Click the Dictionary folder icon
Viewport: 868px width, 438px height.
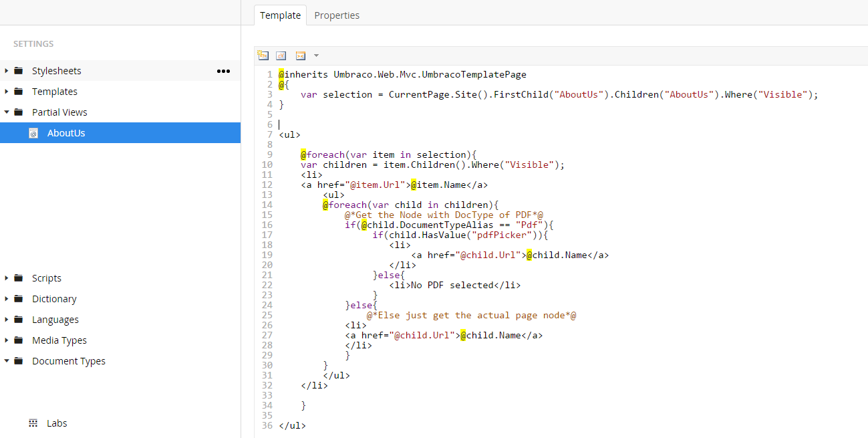18,299
